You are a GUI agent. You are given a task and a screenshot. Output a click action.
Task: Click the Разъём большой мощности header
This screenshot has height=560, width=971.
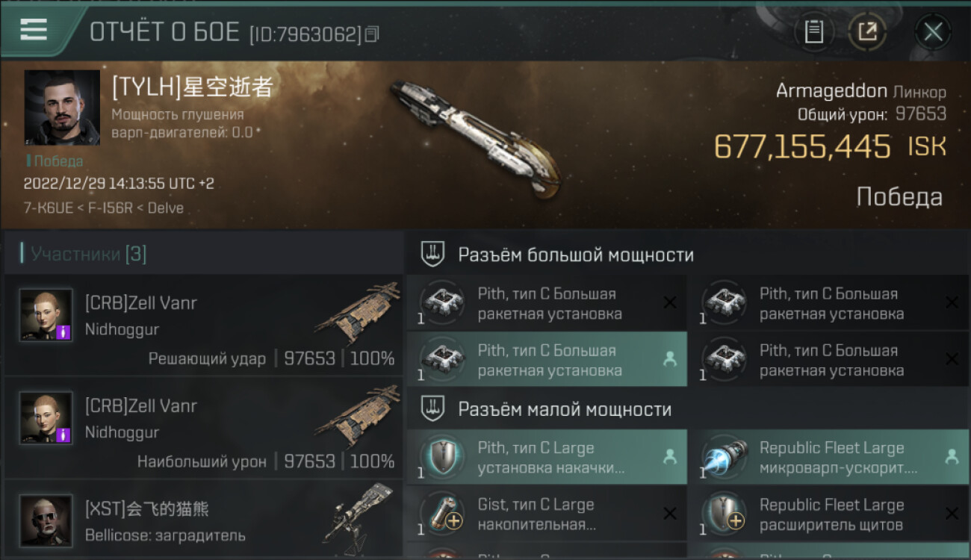(x=576, y=255)
